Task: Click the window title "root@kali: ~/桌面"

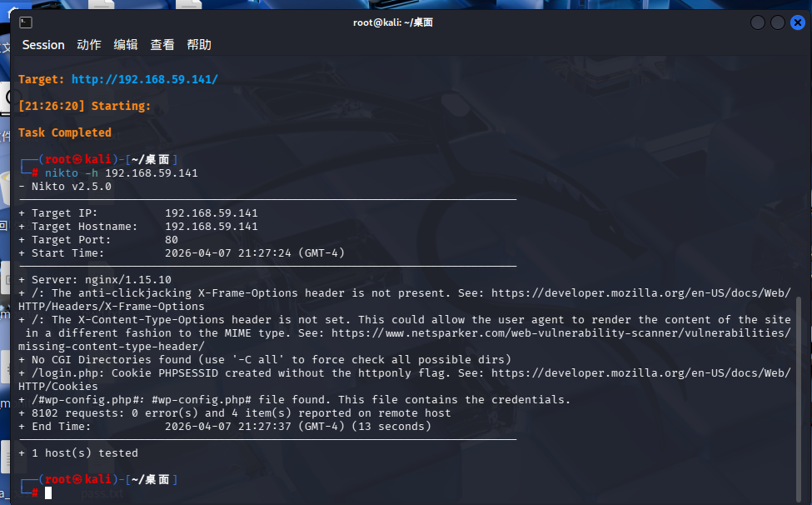Action: coord(393,22)
